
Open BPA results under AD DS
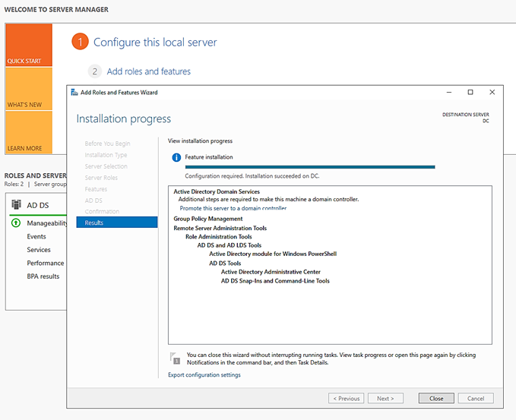coord(43,276)
